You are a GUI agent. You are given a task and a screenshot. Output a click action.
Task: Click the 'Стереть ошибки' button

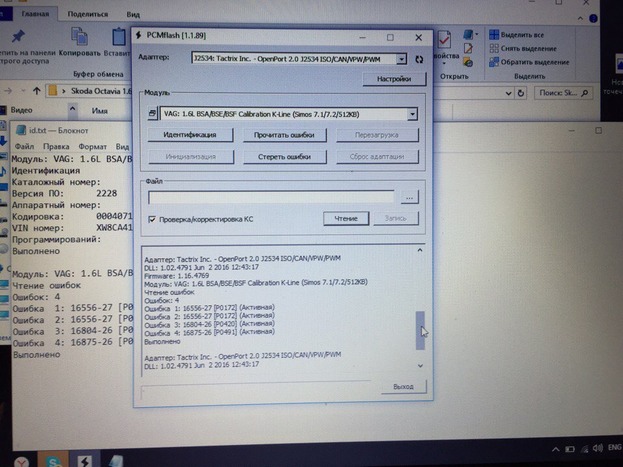point(284,157)
